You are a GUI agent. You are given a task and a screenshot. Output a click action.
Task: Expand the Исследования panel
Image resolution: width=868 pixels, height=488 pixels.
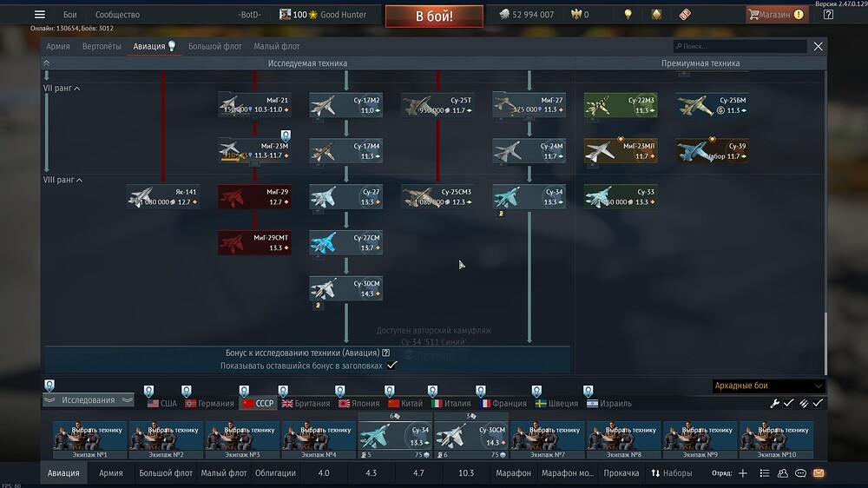[88, 400]
